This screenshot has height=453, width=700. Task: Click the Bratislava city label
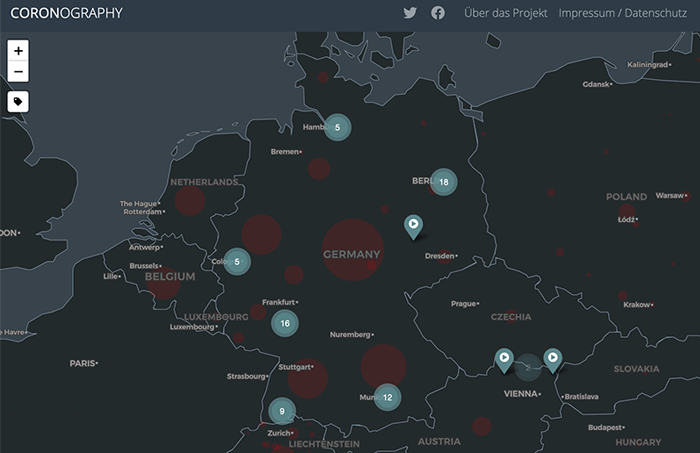click(x=582, y=396)
